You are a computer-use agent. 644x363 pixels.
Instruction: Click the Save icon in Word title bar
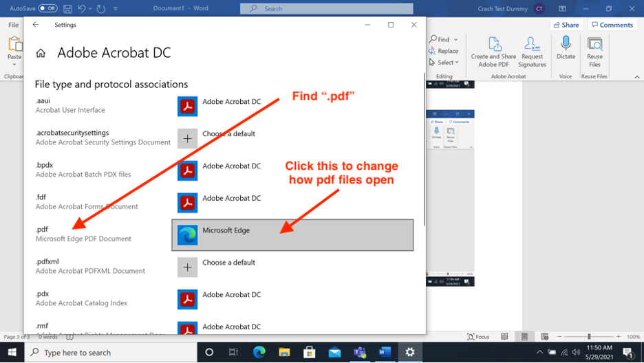point(67,9)
